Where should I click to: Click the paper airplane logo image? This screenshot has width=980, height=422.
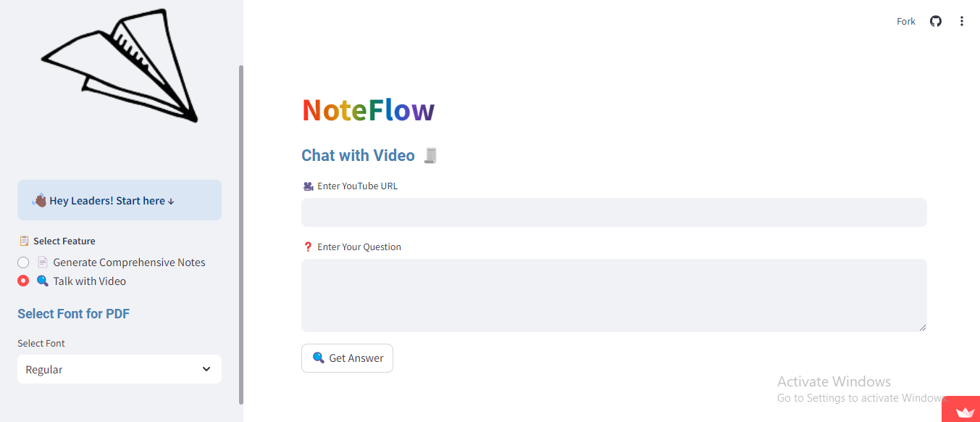pos(119,65)
